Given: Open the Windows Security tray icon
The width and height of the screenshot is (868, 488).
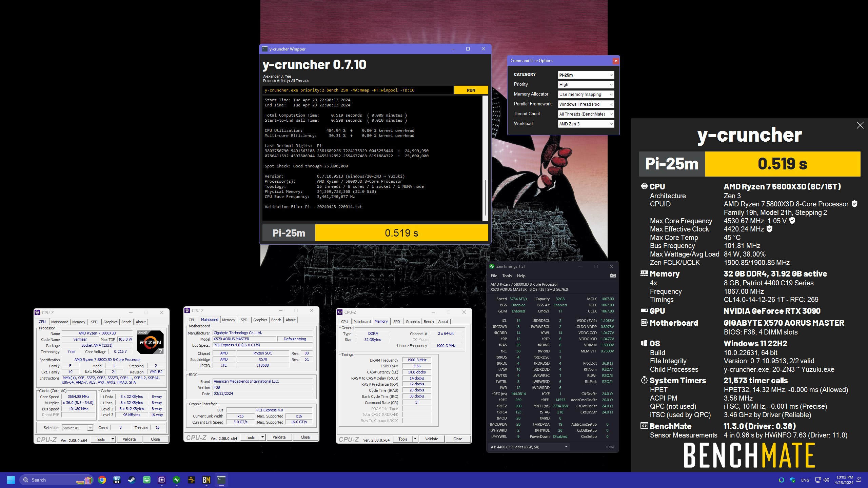Looking at the screenshot, I should [792, 480].
